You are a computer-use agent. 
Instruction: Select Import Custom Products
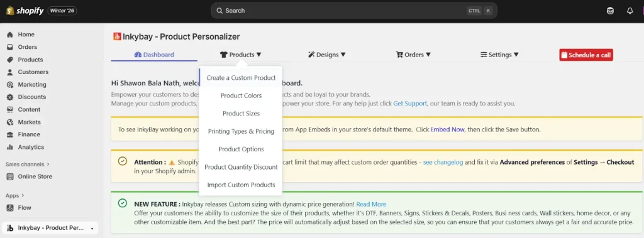(x=241, y=185)
